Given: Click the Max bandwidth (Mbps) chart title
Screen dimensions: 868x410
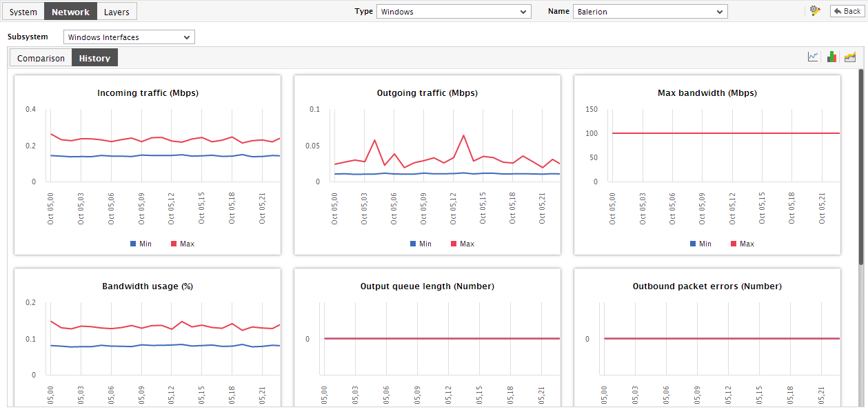Looking at the screenshot, I should tap(707, 92).
